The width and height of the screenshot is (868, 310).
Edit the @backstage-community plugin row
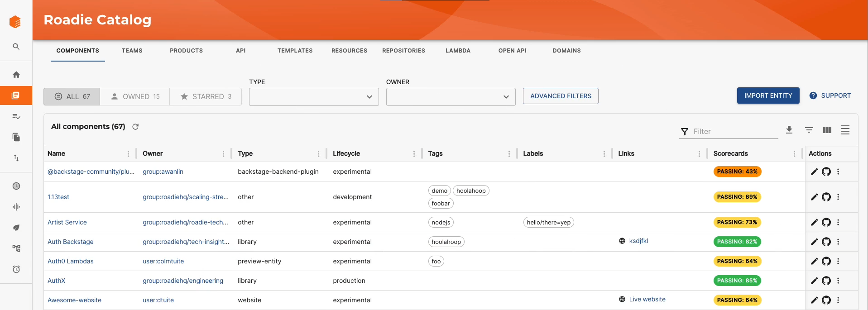tap(814, 172)
